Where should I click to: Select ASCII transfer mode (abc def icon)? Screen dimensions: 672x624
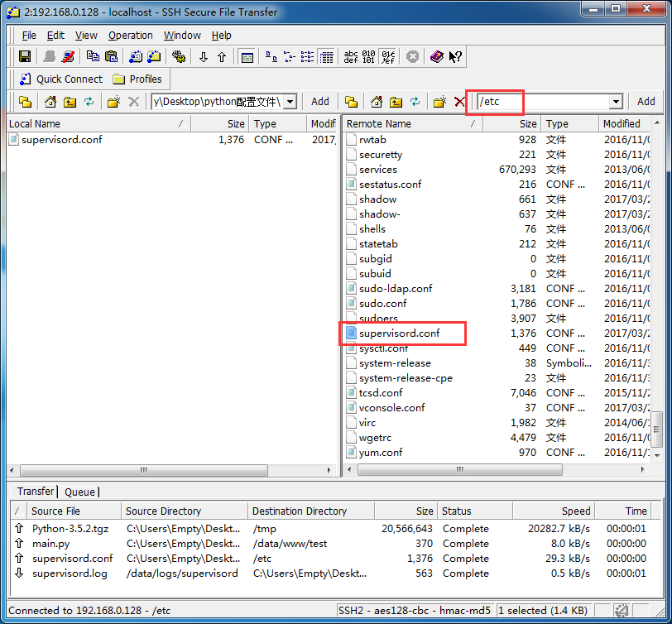click(351, 56)
